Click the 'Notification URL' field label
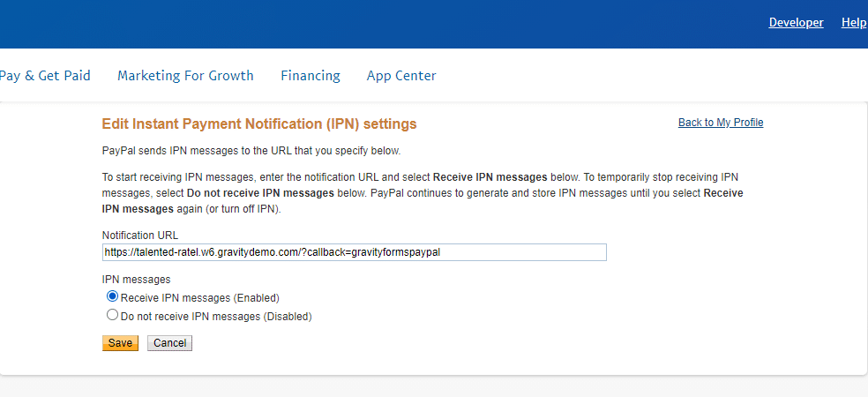 (139, 236)
